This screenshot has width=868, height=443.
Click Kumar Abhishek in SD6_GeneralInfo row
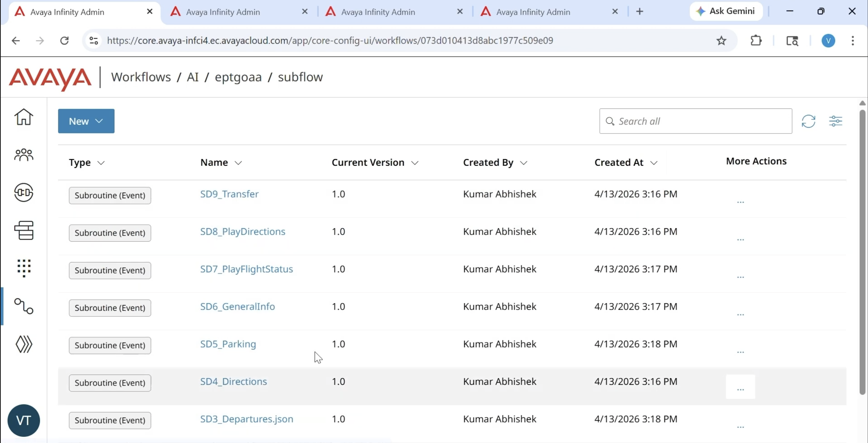point(500,306)
